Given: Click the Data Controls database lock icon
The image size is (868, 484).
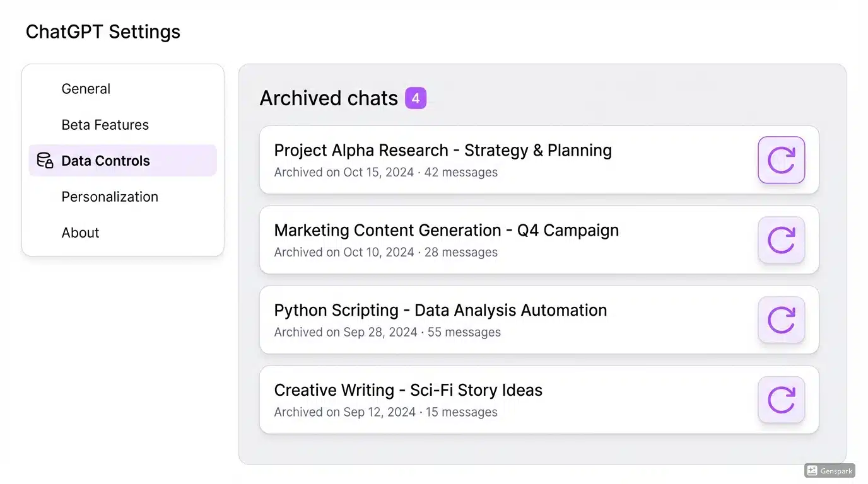Looking at the screenshot, I should coord(44,161).
